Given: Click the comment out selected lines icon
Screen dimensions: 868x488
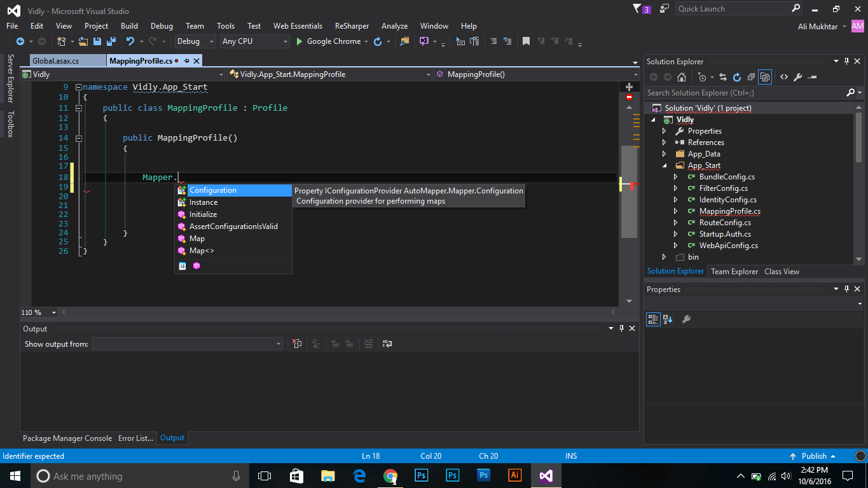Looking at the screenshot, I should click(x=493, y=41).
